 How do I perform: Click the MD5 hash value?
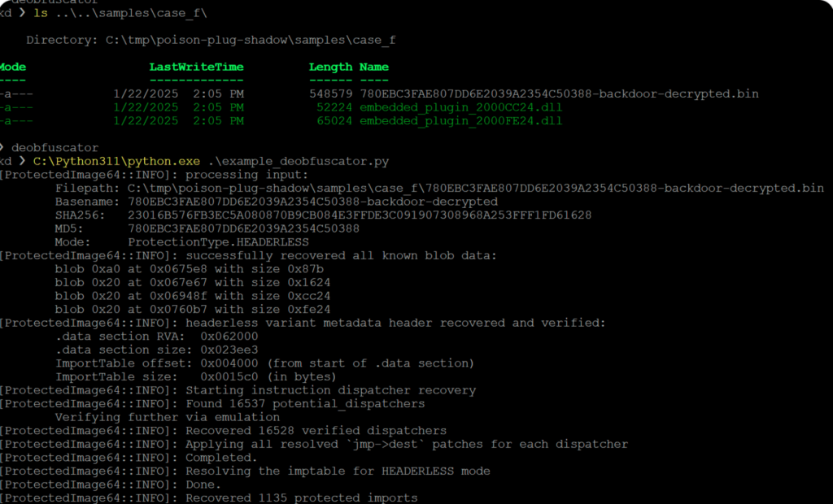point(243,228)
